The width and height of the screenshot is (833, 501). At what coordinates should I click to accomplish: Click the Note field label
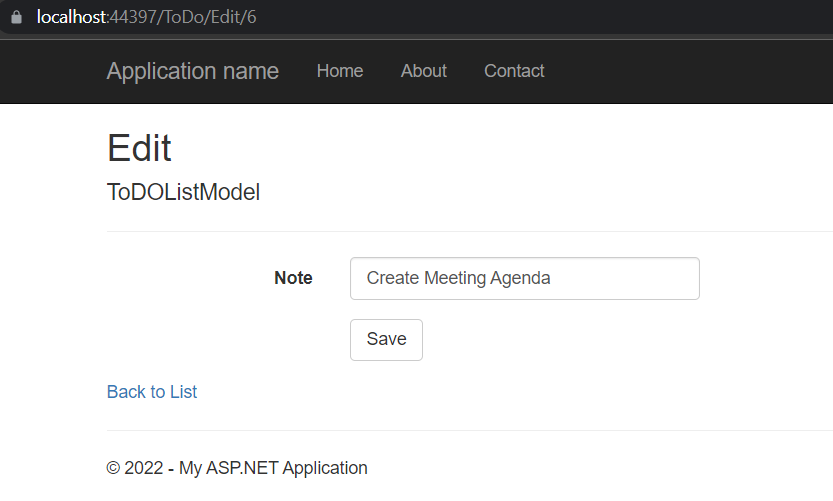(x=293, y=278)
